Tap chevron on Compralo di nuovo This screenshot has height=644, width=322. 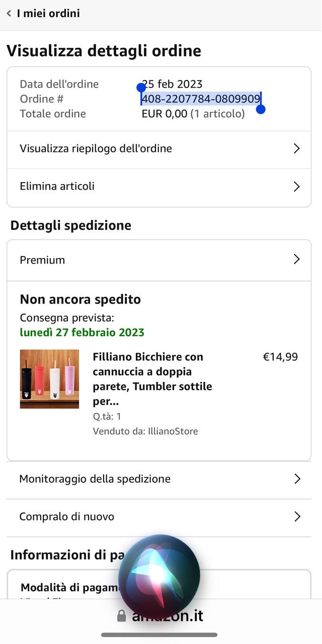point(297,517)
